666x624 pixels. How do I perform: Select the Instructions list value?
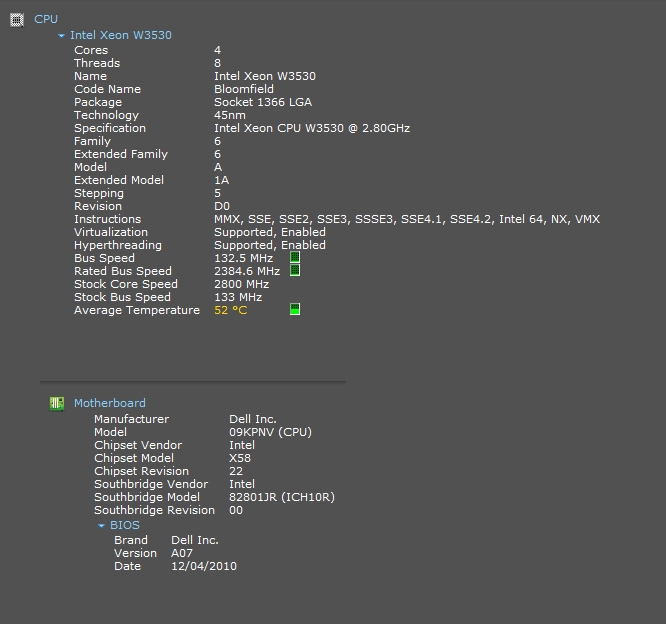[x=407, y=220]
